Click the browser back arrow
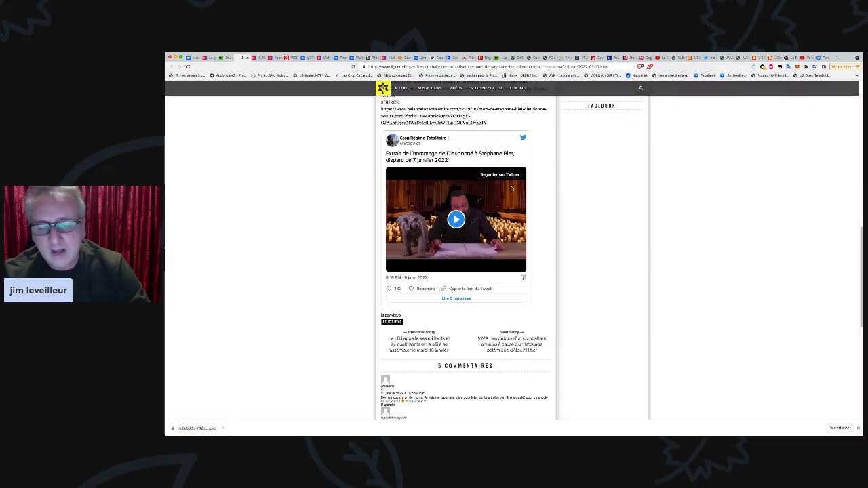Viewport: 868px width, 488px height. [x=171, y=66]
